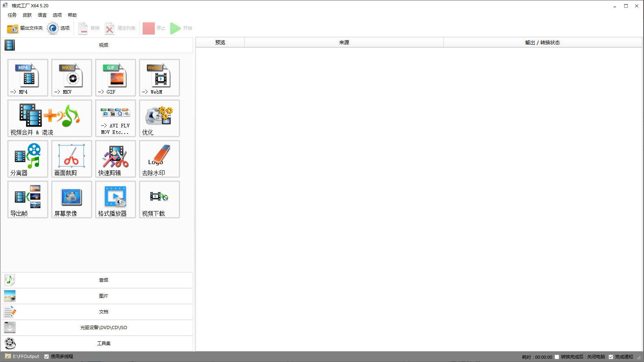Open the 画面裁剪 crop tool
The width and height of the screenshot is (644, 362).
pyautogui.click(x=72, y=159)
